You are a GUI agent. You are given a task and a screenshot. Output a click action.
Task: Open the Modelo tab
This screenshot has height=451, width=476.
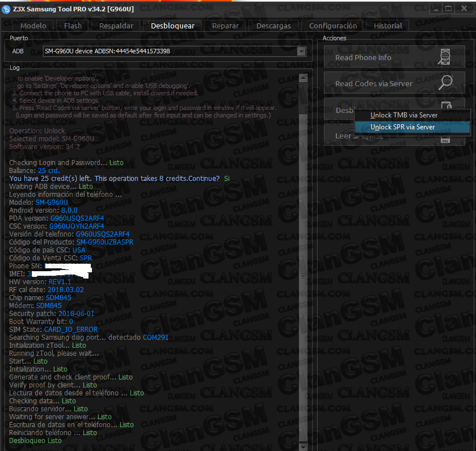click(x=33, y=26)
